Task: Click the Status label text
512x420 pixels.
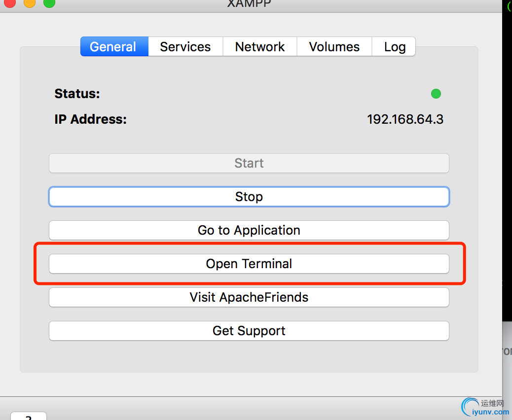Action: [77, 94]
